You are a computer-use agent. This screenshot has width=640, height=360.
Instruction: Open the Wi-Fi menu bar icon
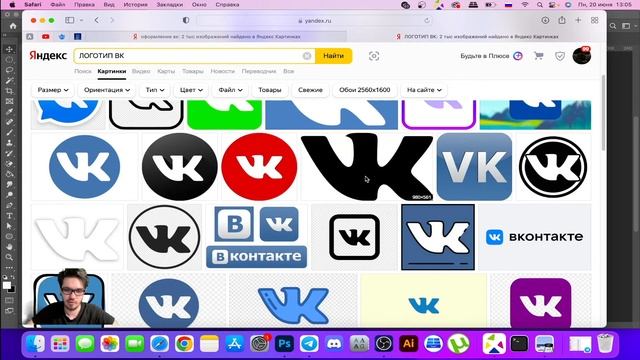click(x=525, y=4)
